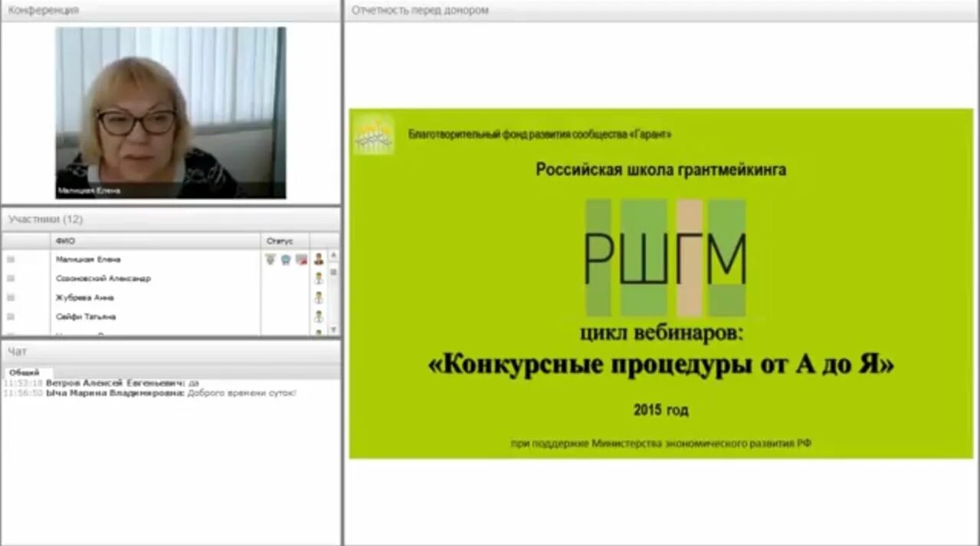This screenshot has width=980, height=546.
Task: Click the small square marker beside Жубрева Анна
Action: click(x=11, y=298)
